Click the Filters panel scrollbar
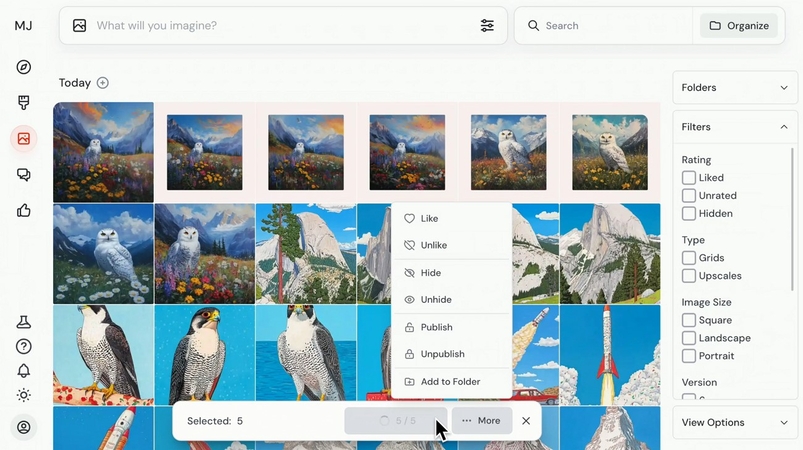Viewport: 803px width, 450px height. tap(792, 220)
